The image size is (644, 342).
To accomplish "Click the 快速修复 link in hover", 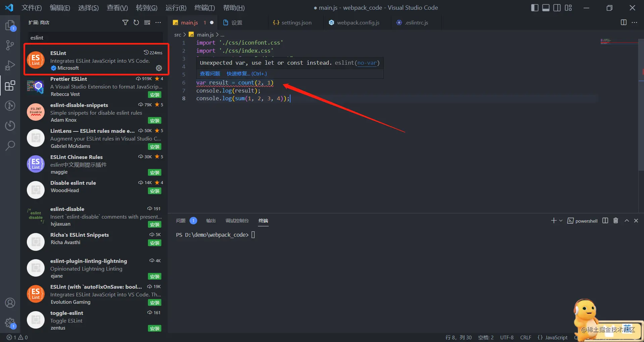I will coord(247,74).
